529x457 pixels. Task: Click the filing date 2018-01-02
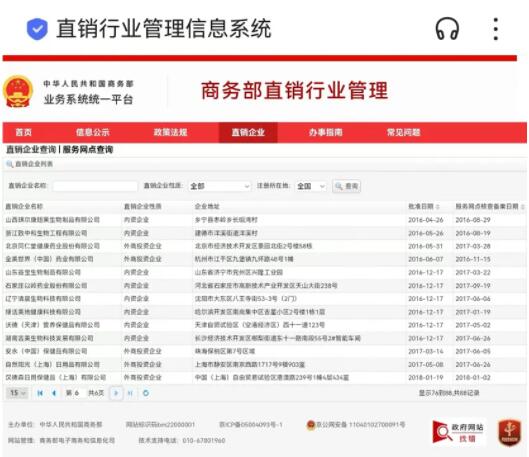473,377
